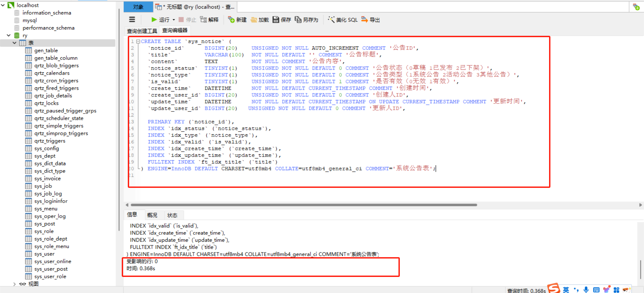Screen dimensions: 644x293
Task: Select the qrtz_scheduler_state table
Action: (59, 118)
